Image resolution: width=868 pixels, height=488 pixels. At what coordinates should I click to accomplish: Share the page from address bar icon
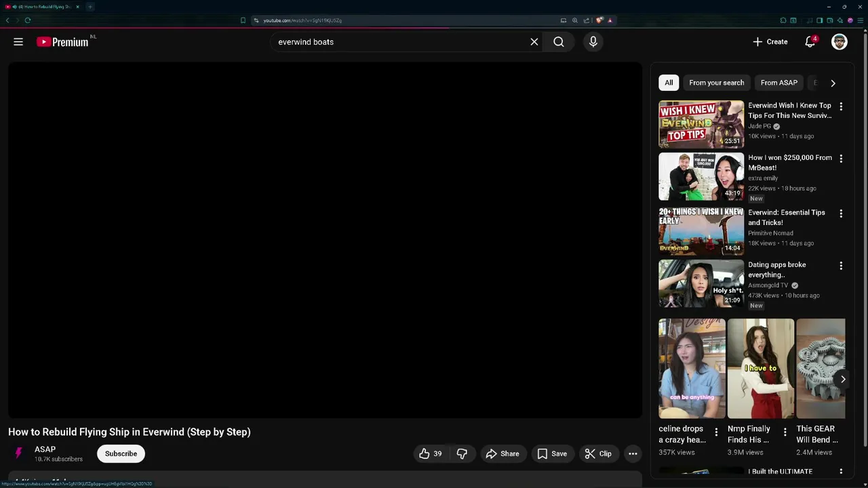pos(587,20)
